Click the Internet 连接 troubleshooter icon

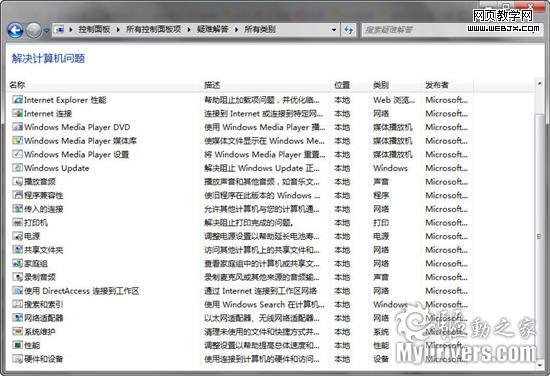(18, 113)
